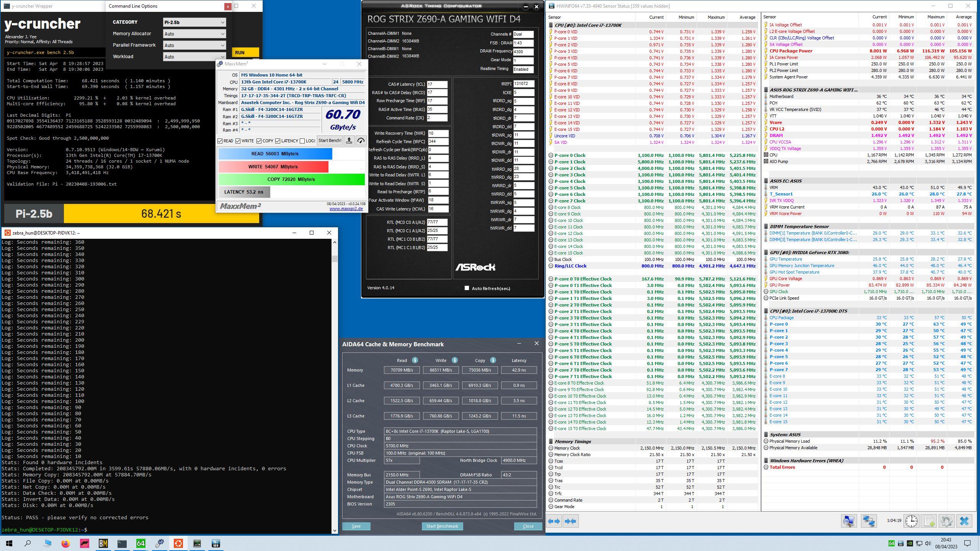Click HWiNFO inward arrows shrink layout icon
This screenshot has width=980, height=551.
(570, 521)
